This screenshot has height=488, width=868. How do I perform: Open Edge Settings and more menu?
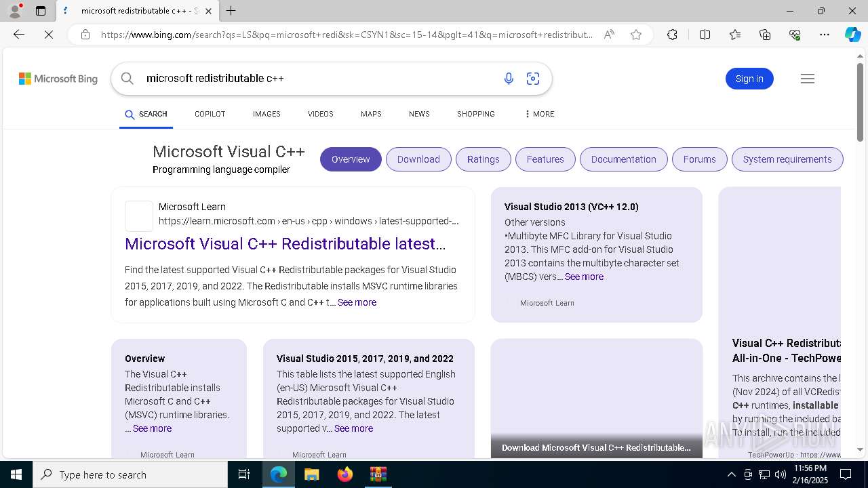[x=825, y=35]
